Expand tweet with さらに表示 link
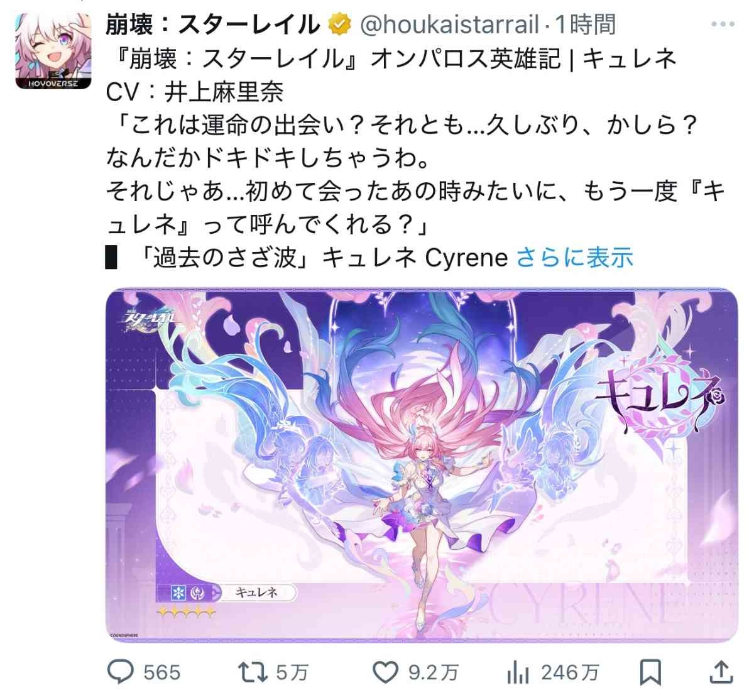 pyautogui.click(x=574, y=258)
